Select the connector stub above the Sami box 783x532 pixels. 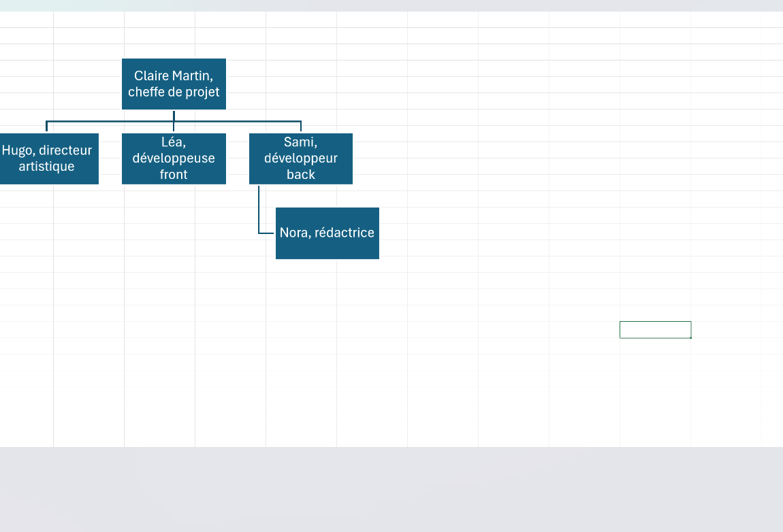[x=301, y=127]
